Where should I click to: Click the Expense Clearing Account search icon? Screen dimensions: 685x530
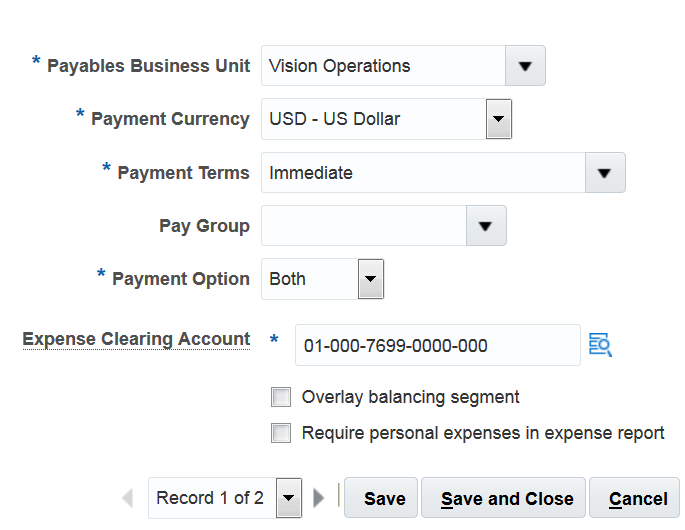click(x=600, y=346)
